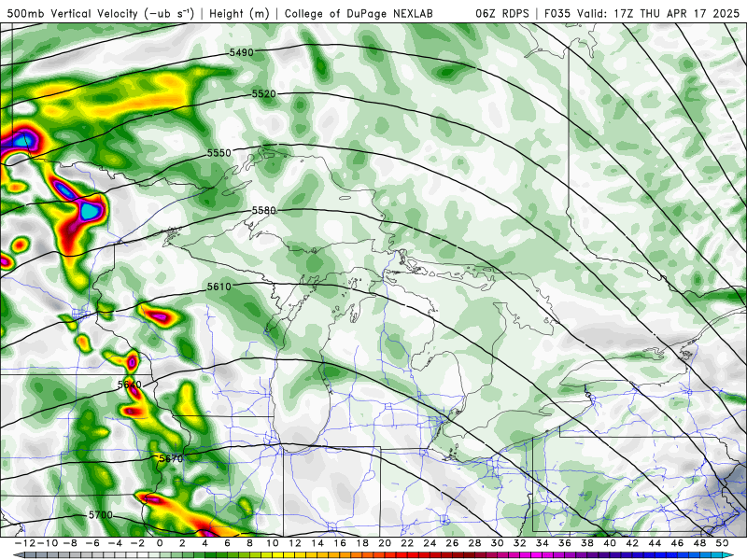The height and width of the screenshot is (560, 747).
Task: Click the 5670 height contour label
Action: click(171, 458)
